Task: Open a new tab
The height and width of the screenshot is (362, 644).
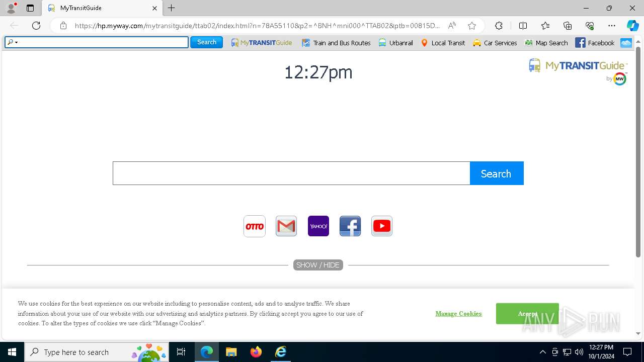Action: 172,8
